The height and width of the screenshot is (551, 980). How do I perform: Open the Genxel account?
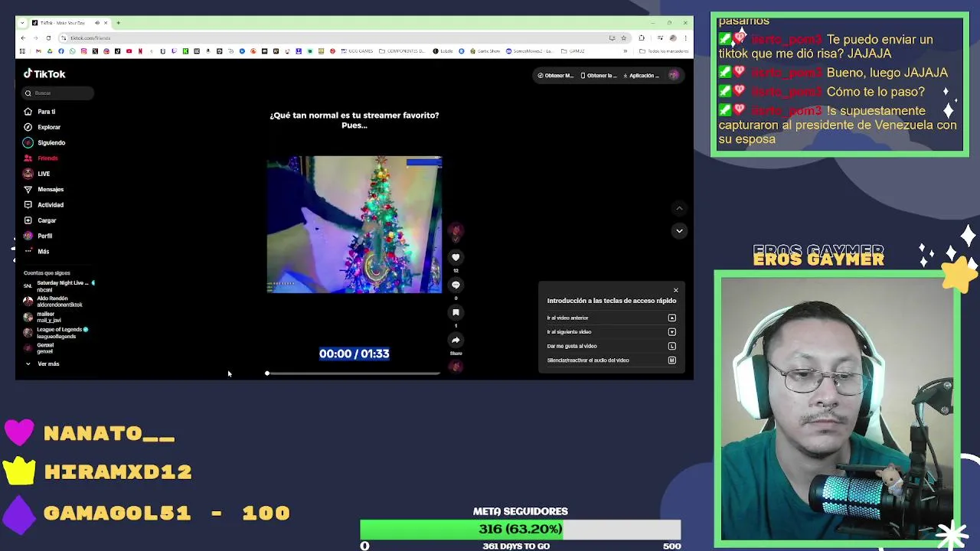pos(39,348)
